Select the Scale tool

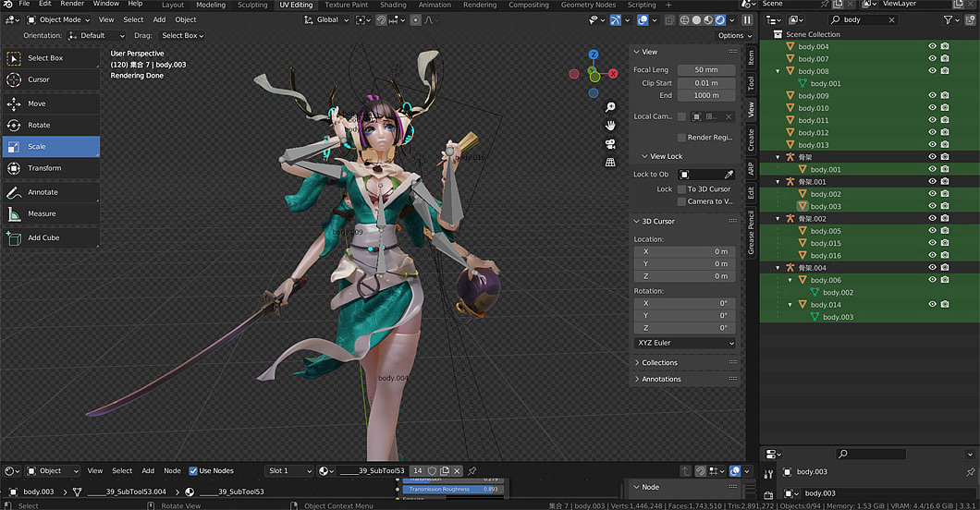[51, 147]
